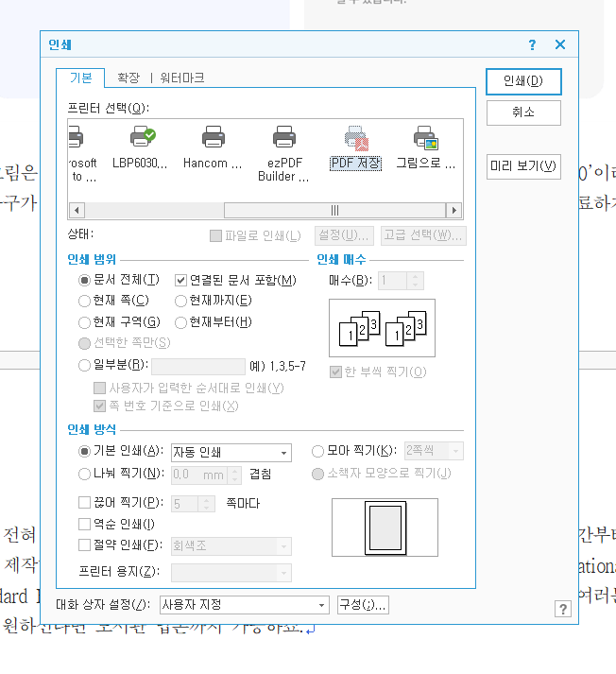
Task: Select 현재 구역(G) radio button
Action: tap(84, 322)
